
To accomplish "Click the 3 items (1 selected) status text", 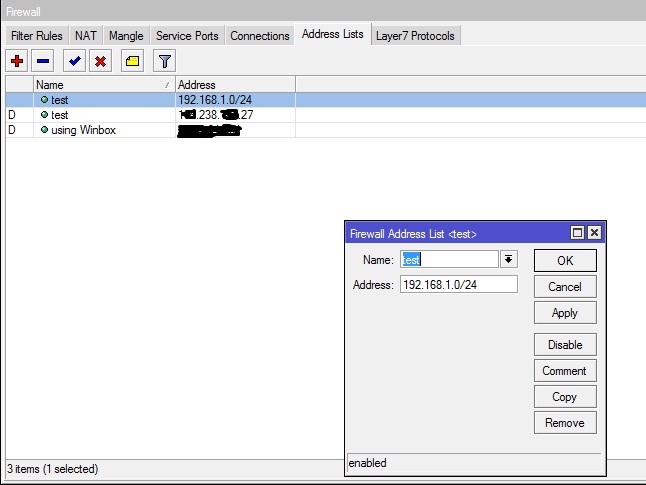I will click(x=52, y=469).
